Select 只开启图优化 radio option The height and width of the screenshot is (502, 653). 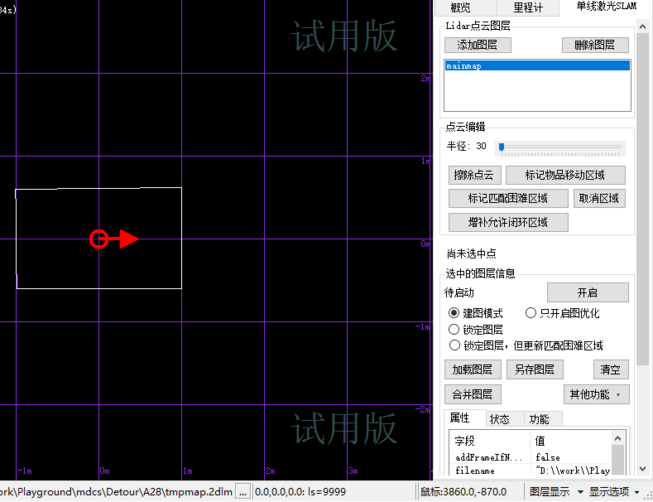(x=531, y=313)
